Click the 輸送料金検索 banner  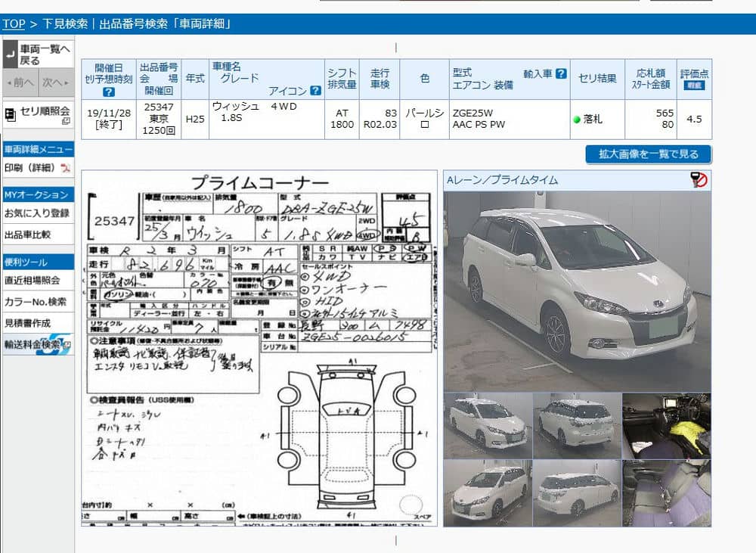pyautogui.click(x=37, y=345)
